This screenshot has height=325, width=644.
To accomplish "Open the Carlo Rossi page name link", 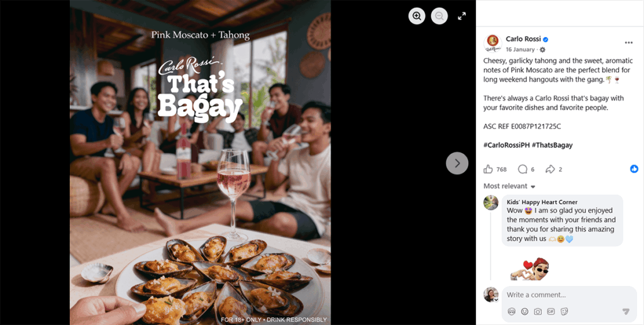I will point(523,39).
